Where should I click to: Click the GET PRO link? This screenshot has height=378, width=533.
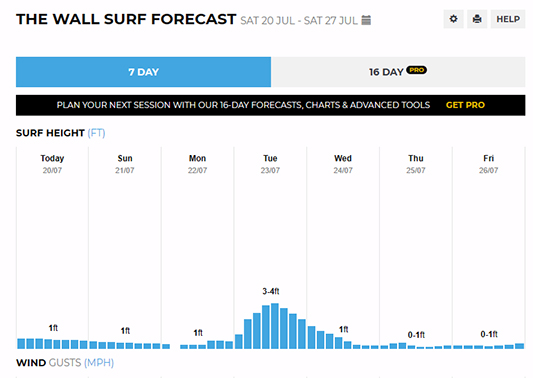465,105
